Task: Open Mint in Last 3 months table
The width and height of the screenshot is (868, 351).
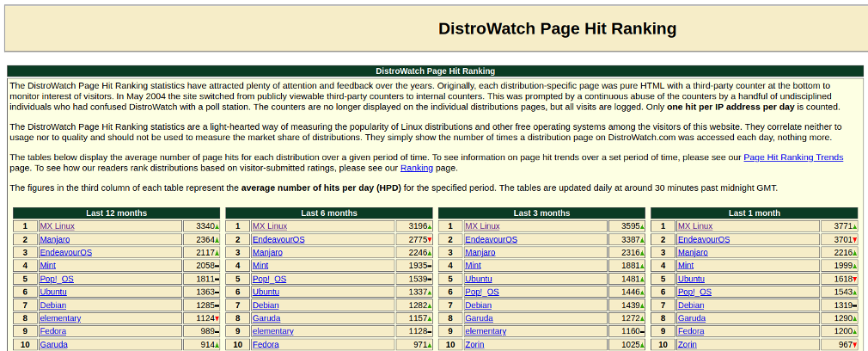Action: (473, 266)
